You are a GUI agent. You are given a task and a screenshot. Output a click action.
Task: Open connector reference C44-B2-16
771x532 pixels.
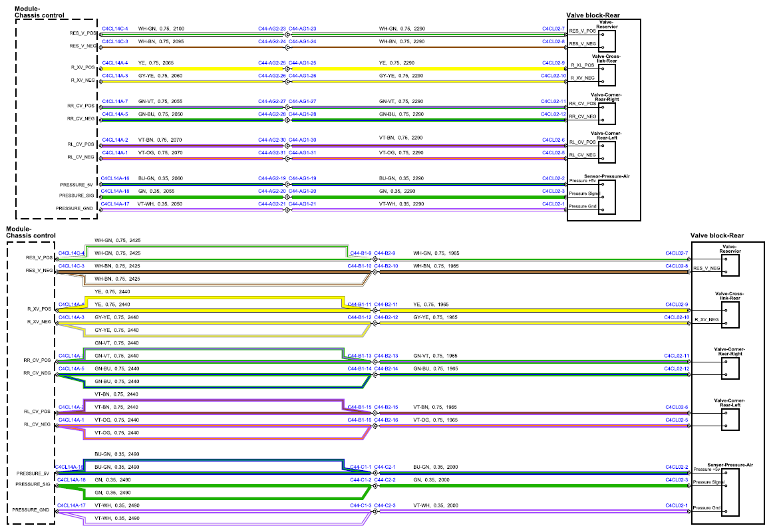386,420
